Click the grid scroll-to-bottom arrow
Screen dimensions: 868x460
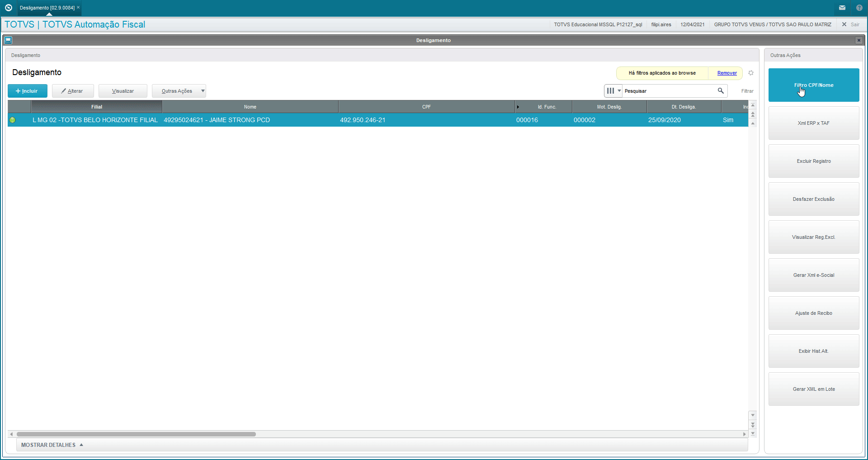tap(753, 433)
